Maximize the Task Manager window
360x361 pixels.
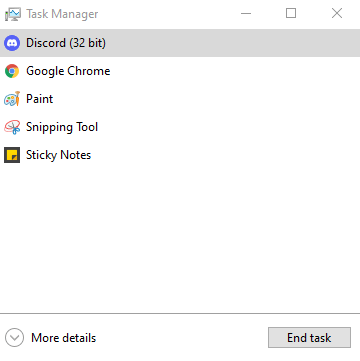[291, 14]
